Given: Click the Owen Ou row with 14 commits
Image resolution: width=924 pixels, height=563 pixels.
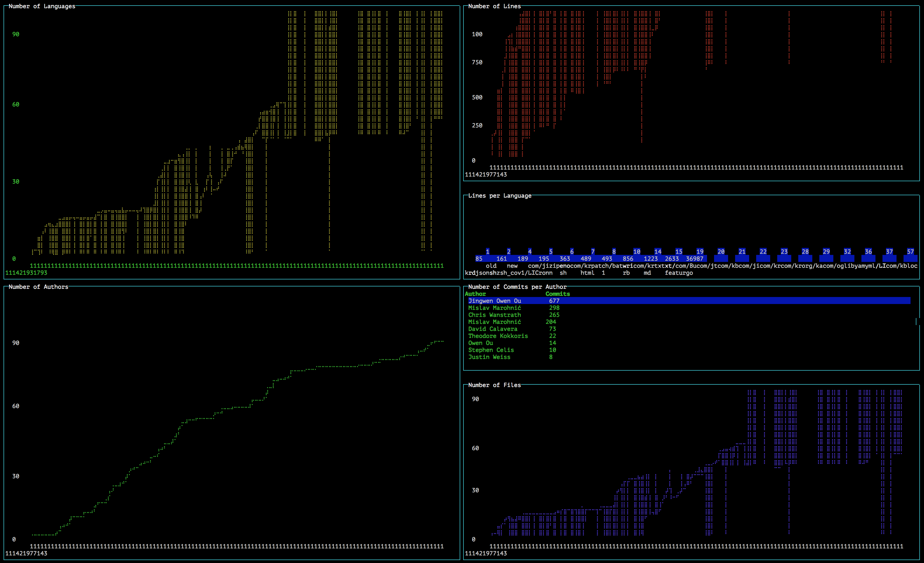Looking at the screenshot, I should (480, 343).
